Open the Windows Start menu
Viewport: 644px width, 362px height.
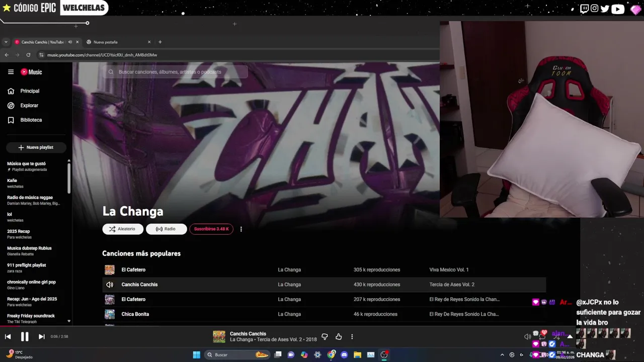(197, 354)
